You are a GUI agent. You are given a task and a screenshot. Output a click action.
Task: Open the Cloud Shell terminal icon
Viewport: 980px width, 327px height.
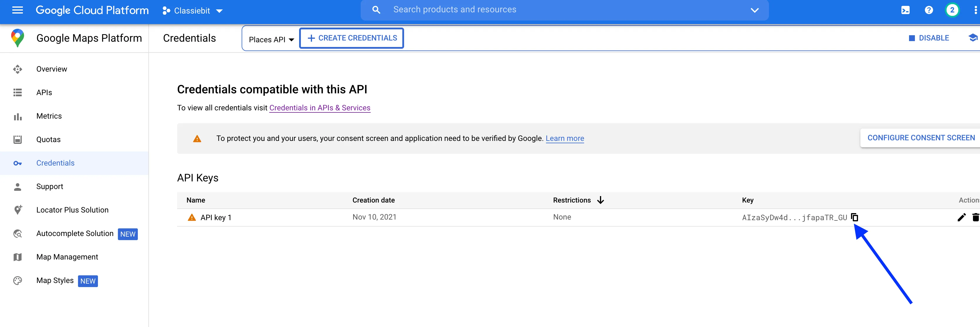click(906, 10)
